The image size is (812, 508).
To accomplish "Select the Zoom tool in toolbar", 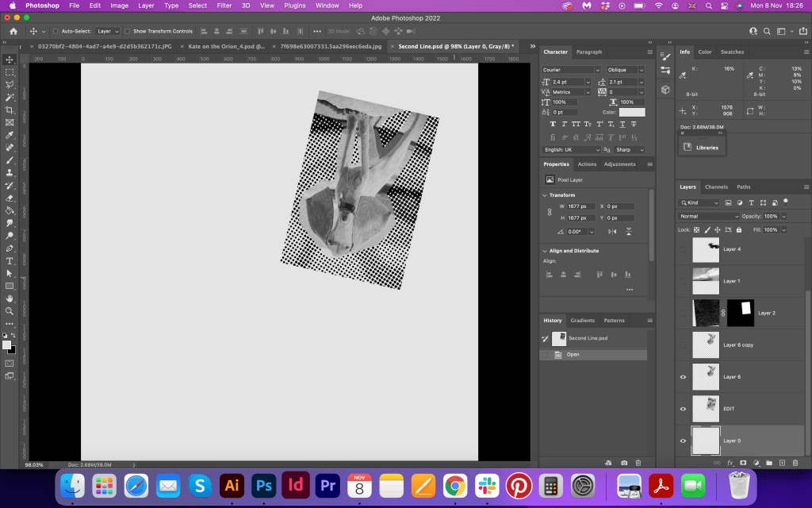I will tap(10, 311).
